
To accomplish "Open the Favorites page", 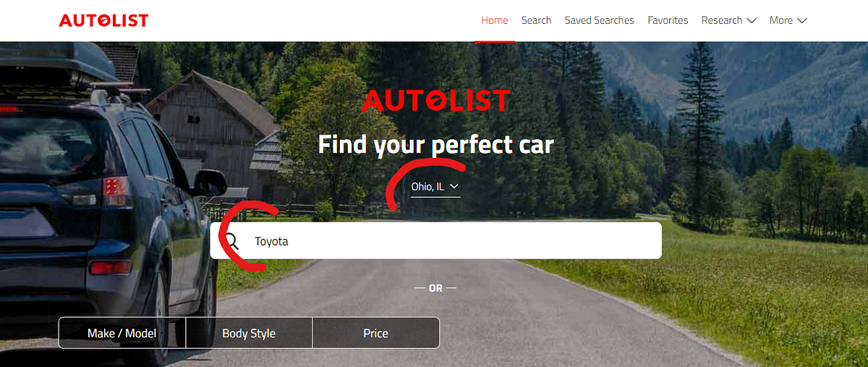I will tap(668, 20).
